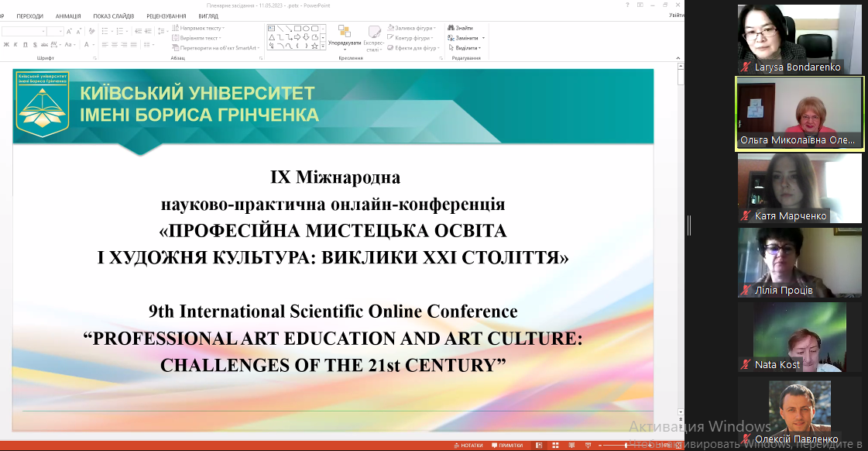Select Катя Марченко video tile
This screenshot has height=451, width=868.
[x=799, y=188]
